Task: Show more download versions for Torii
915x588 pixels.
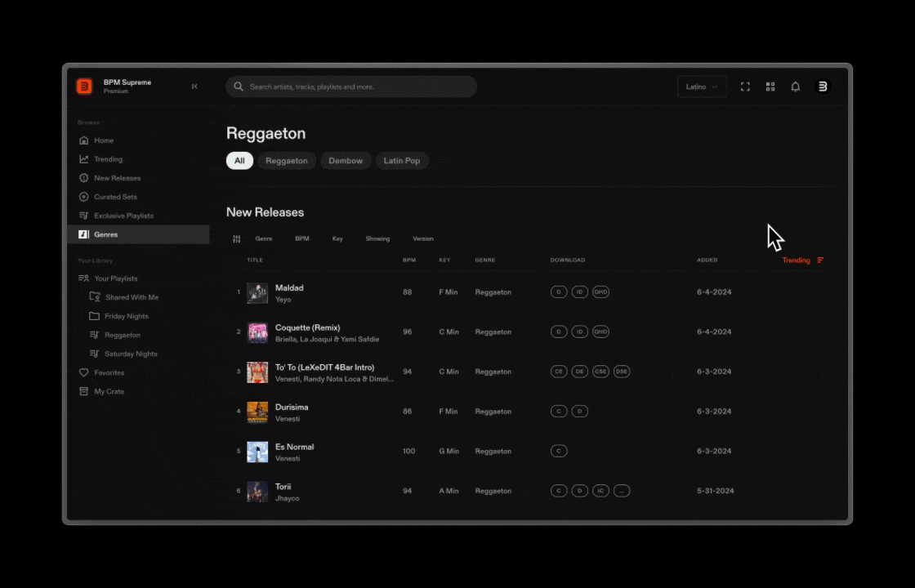Action: [x=622, y=491]
